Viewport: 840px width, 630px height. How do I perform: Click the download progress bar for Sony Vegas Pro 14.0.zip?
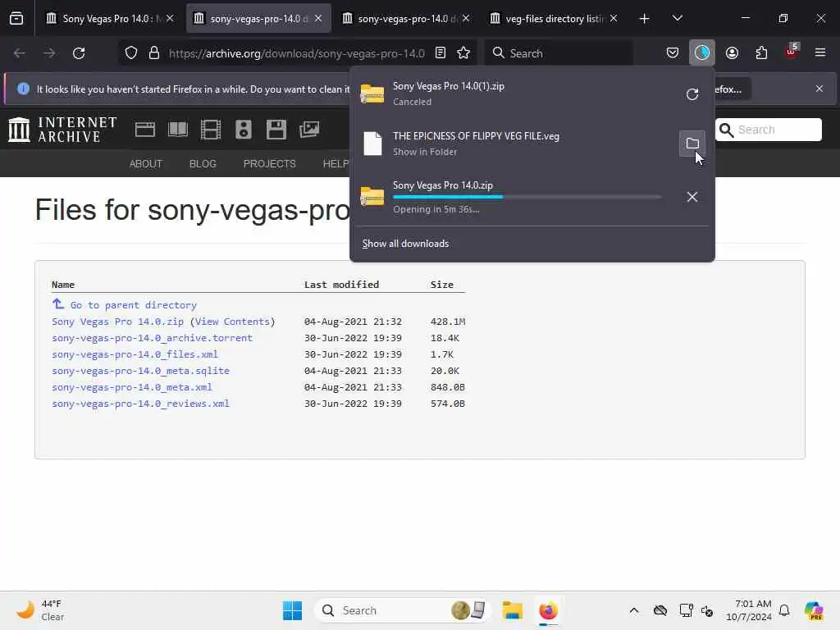point(527,197)
